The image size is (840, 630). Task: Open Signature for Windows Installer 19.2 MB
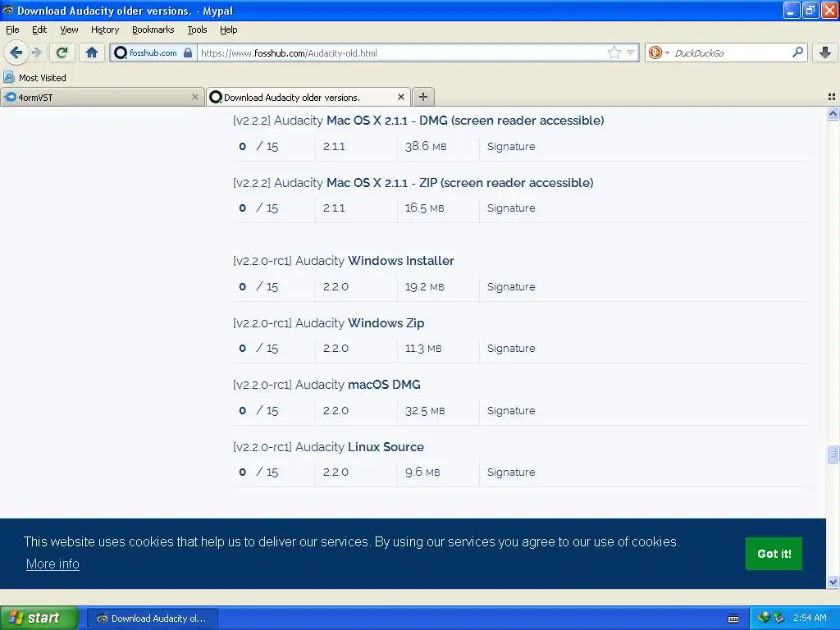[x=511, y=286]
